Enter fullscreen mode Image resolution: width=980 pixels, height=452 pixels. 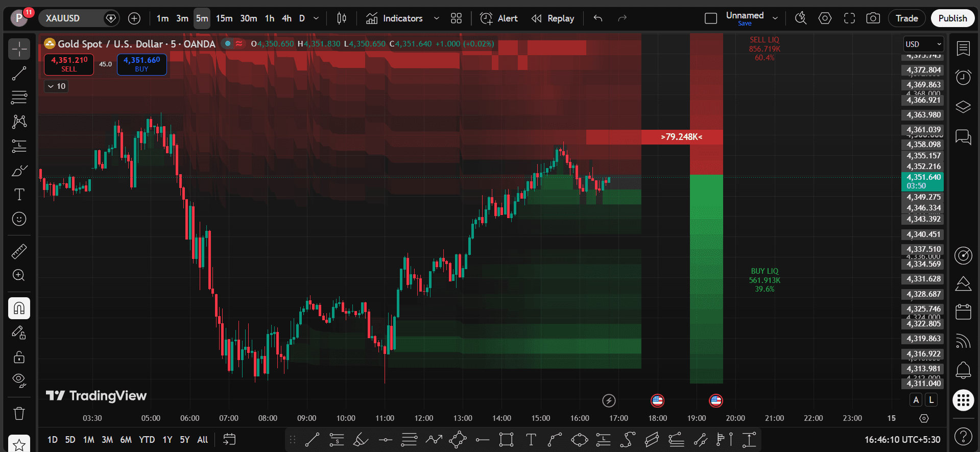pyautogui.click(x=849, y=18)
